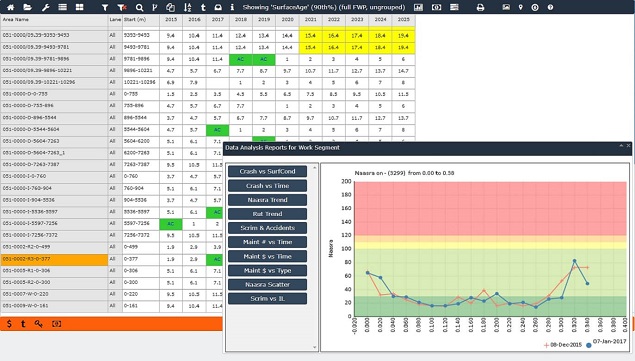Click the 14.7 cell in 2025 column

click(x=403, y=71)
